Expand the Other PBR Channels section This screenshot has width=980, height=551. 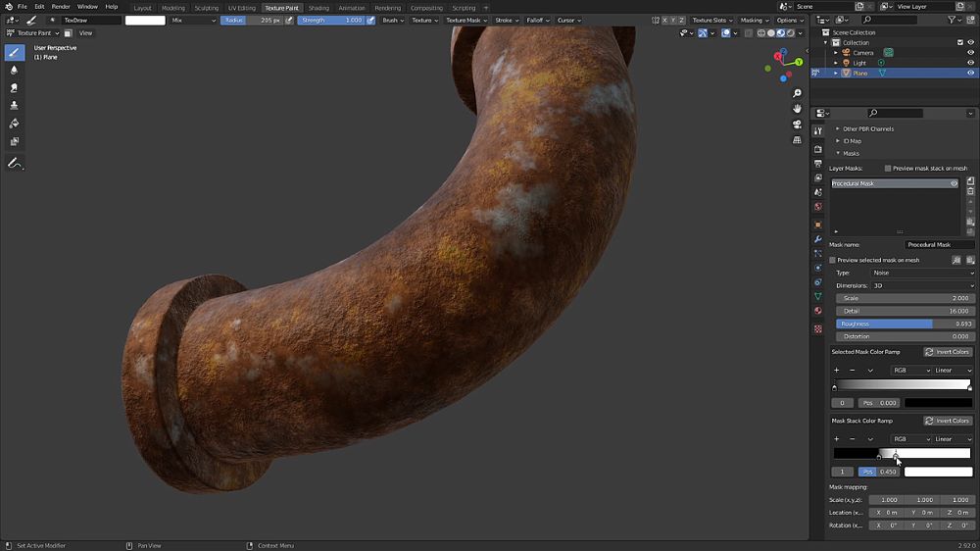click(865, 128)
